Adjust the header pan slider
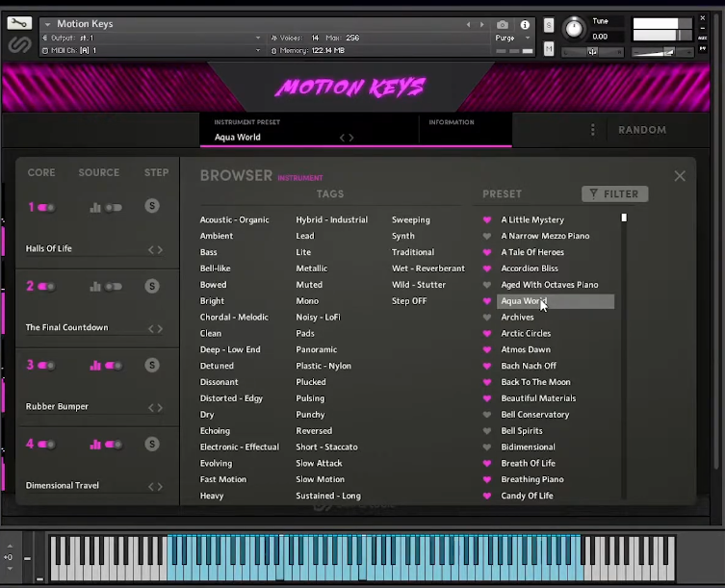 592,52
